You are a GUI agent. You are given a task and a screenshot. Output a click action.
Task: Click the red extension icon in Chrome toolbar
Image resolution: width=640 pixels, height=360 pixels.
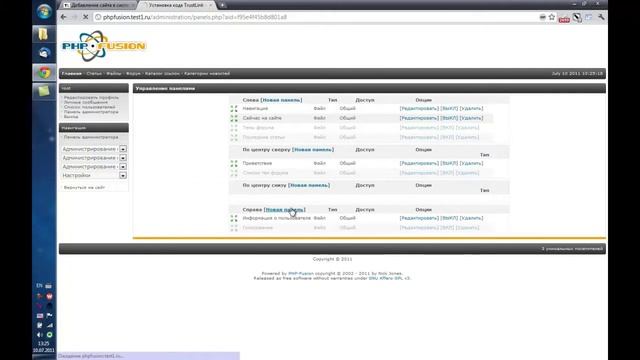(x=564, y=18)
